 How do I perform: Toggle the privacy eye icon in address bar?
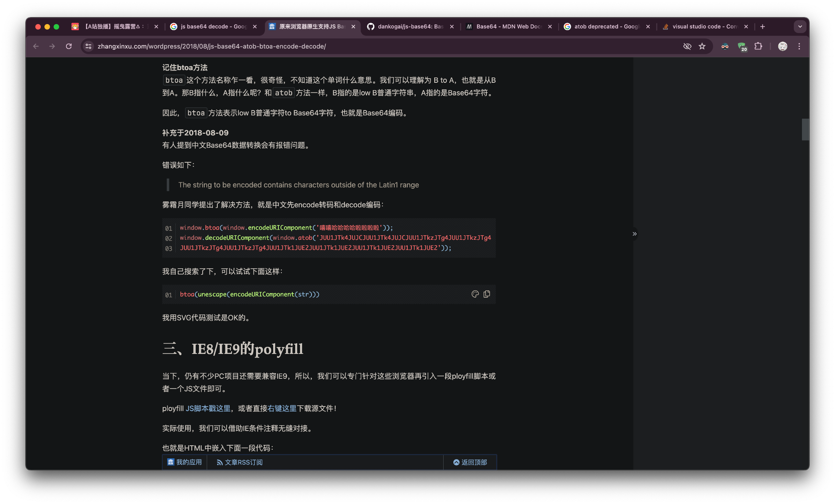tap(687, 46)
